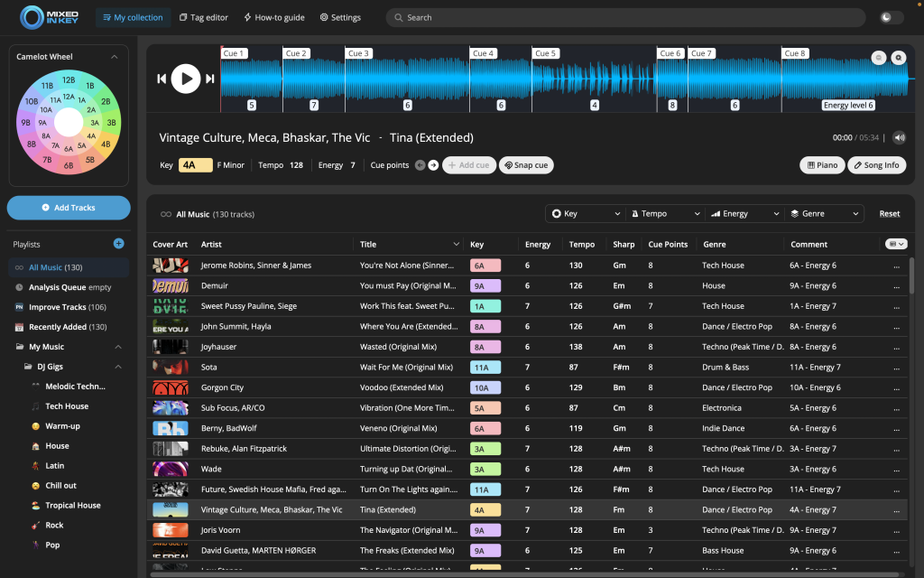The width and height of the screenshot is (924, 578).
Task: Play the loaded track
Action: [185, 79]
